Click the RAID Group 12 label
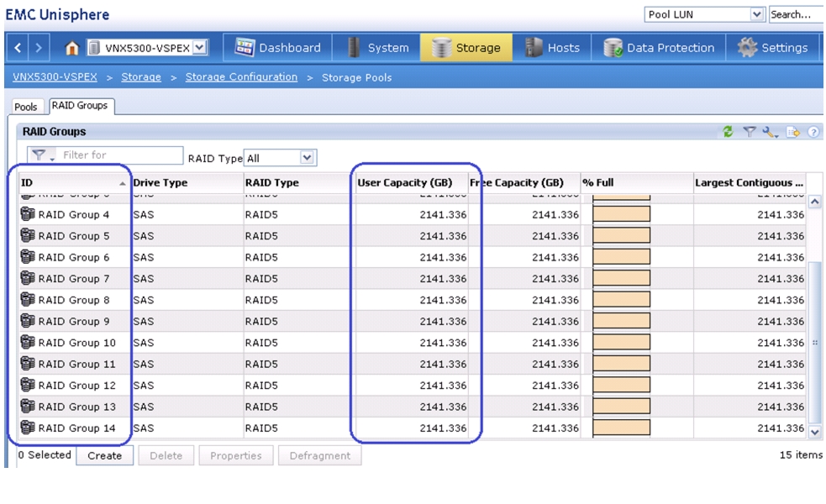The height and width of the screenshot is (504, 826). [x=77, y=386]
